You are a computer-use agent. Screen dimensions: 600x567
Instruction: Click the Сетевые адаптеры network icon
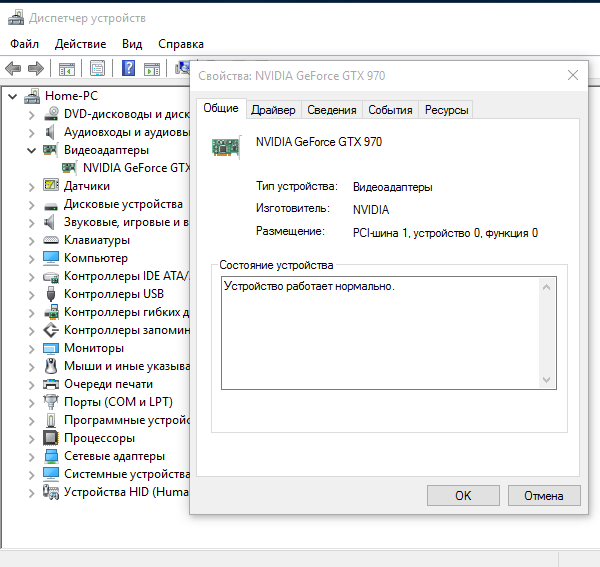[x=51, y=456]
